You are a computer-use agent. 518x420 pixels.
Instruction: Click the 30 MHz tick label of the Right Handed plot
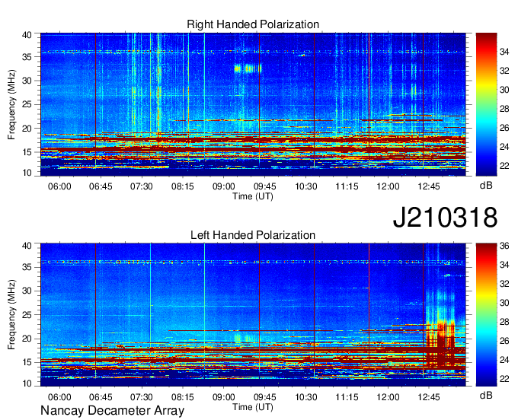(x=27, y=81)
